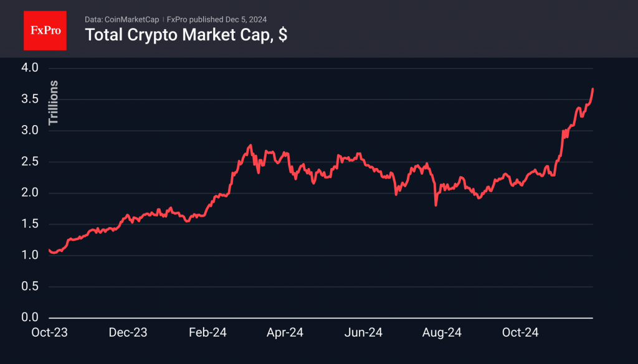Click the Dec-23 x-axis label
This screenshot has width=638, height=364.
coord(128,333)
